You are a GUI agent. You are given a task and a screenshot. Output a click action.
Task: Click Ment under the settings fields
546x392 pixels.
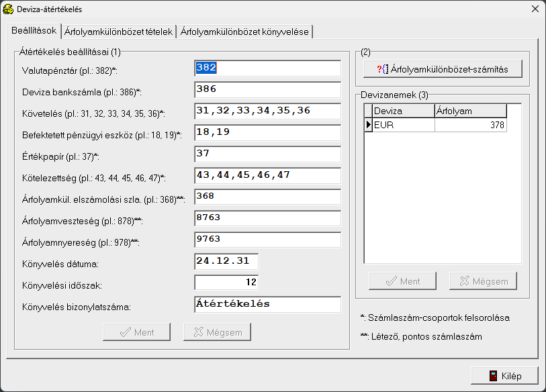[137, 332]
